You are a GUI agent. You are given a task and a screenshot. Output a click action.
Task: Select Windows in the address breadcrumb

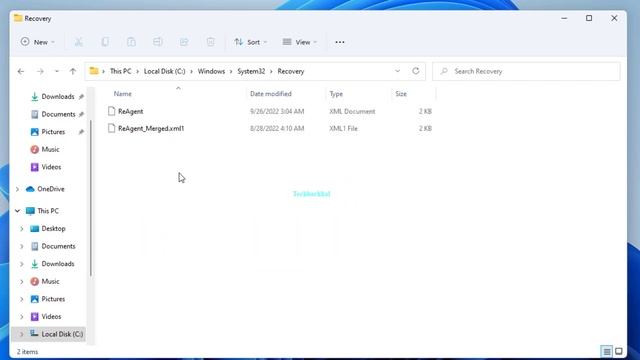(x=211, y=71)
